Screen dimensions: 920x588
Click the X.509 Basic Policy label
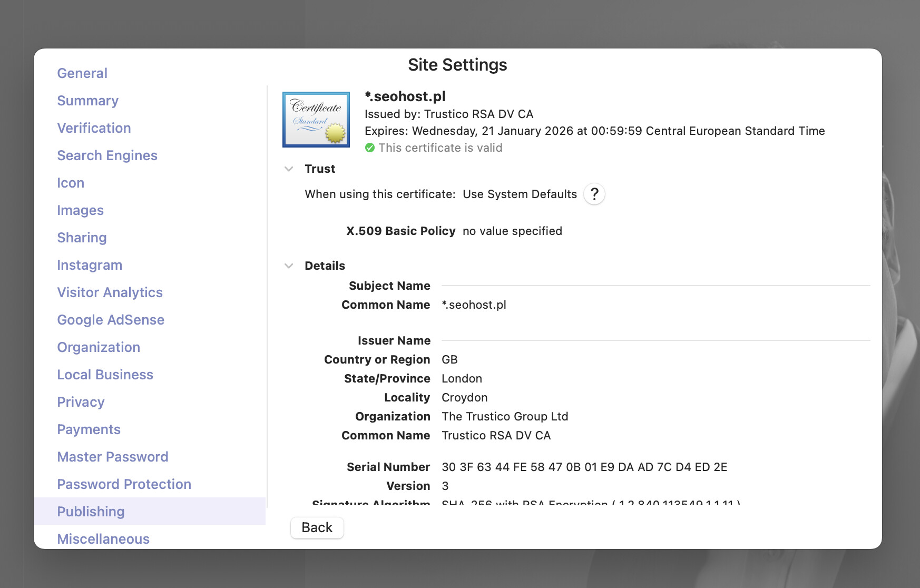tap(401, 231)
